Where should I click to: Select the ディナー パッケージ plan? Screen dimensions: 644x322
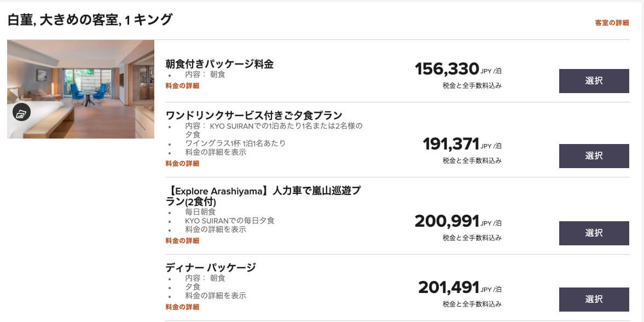594,300
